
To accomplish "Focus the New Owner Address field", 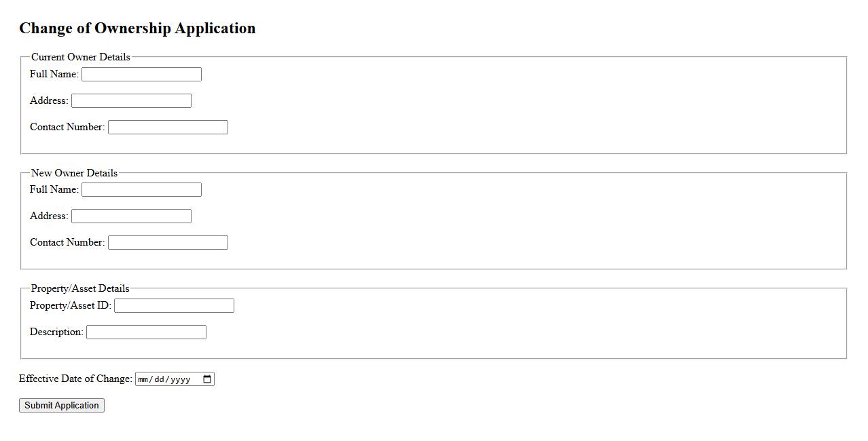I will pyautogui.click(x=131, y=216).
